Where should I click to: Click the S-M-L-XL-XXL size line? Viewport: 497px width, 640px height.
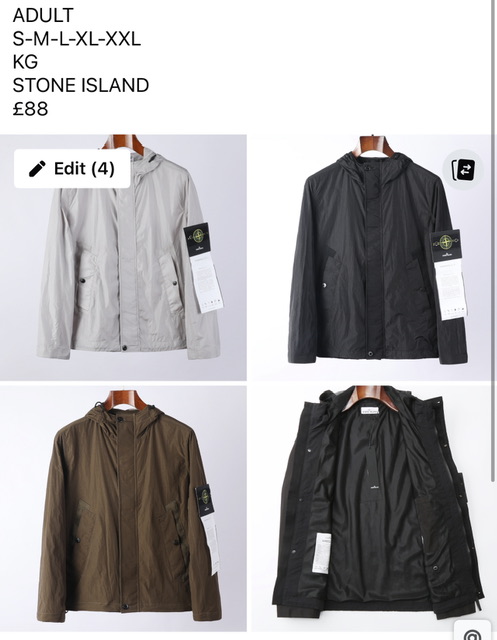[x=77, y=39]
